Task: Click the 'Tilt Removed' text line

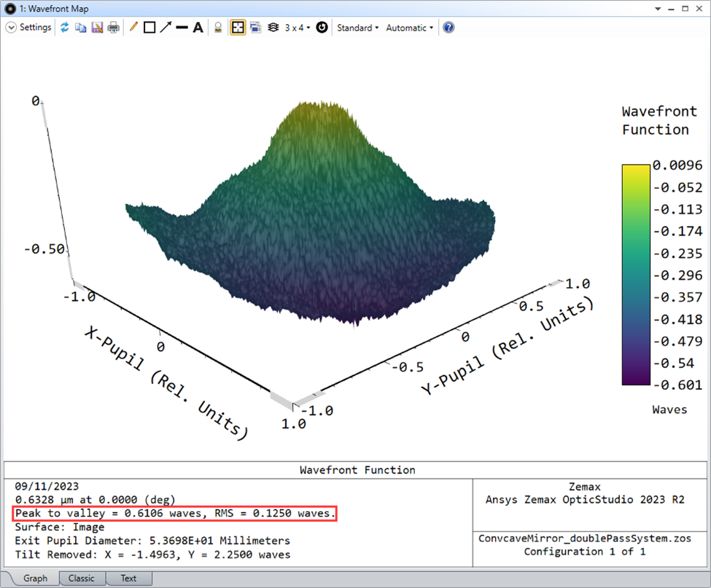Action: coord(152,554)
